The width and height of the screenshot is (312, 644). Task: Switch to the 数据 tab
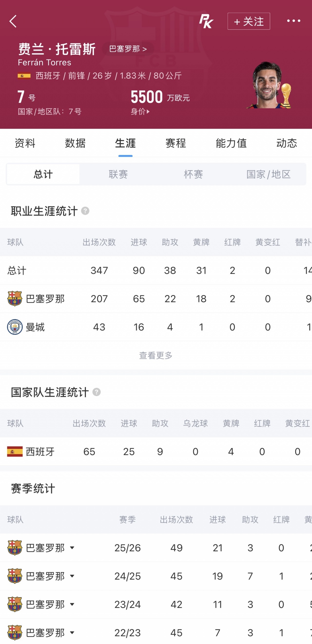pyautogui.click(x=75, y=143)
